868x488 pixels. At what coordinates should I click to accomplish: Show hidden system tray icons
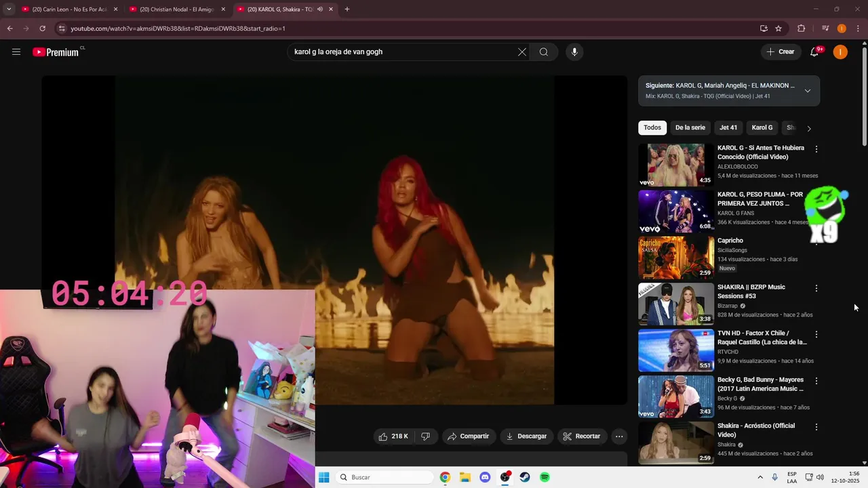759,477
